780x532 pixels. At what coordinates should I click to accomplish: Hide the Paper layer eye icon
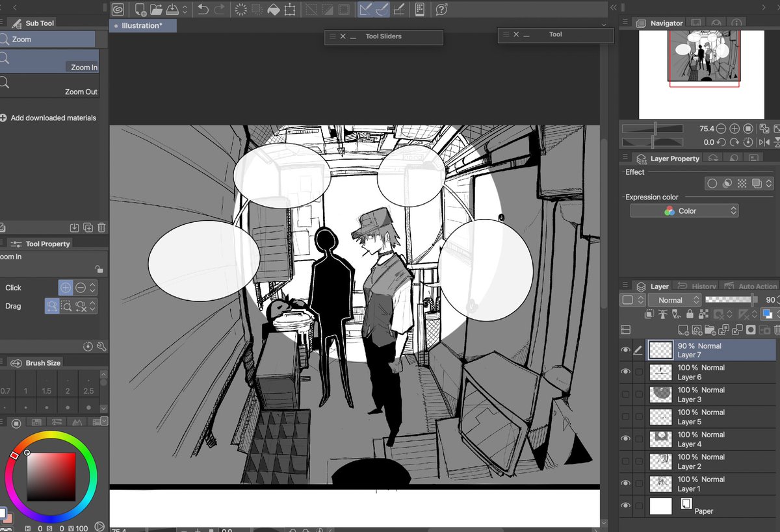tap(625, 506)
